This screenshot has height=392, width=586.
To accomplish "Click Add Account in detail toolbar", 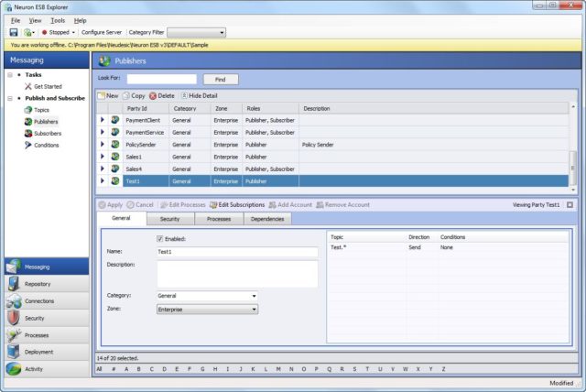I will click(x=290, y=205).
